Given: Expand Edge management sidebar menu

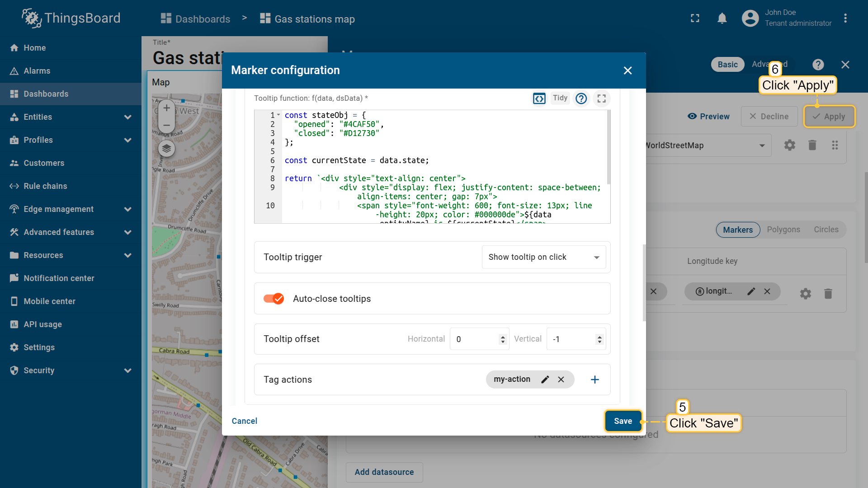Looking at the screenshot, I should [x=127, y=209].
